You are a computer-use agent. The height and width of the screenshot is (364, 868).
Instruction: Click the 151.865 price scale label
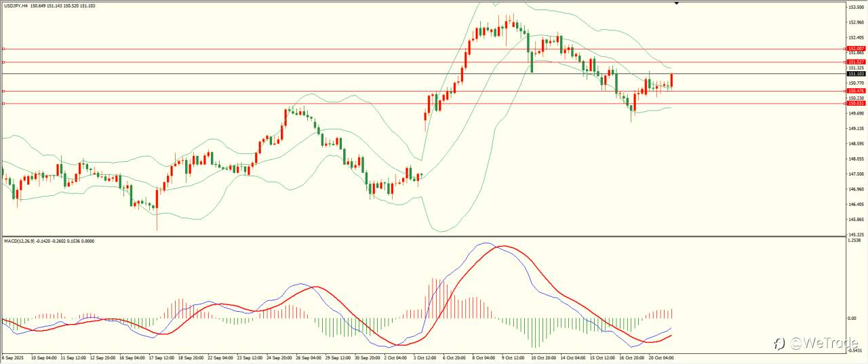[x=856, y=53]
